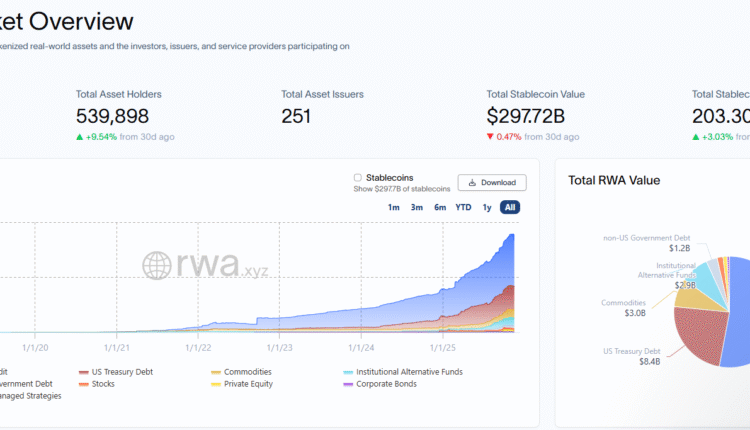Click the Total Asset Holders value 539,898
The height and width of the screenshot is (430, 750).
tap(116, 116)
